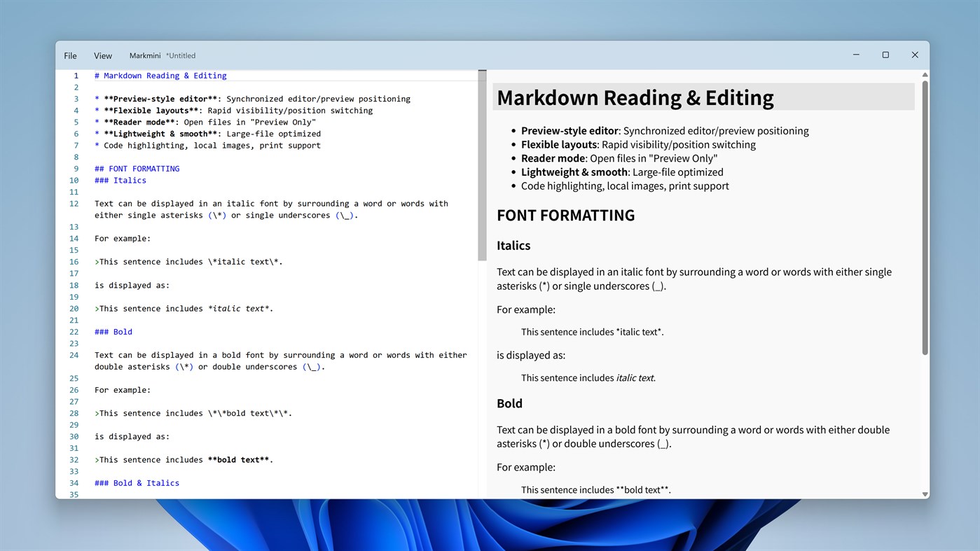Open the File menu

click(x=70, y=55)
